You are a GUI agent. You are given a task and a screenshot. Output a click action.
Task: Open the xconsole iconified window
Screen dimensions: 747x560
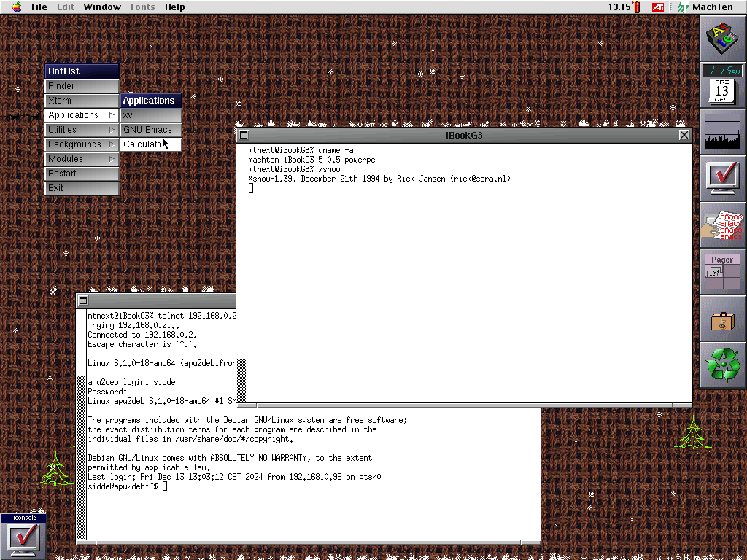23,536
